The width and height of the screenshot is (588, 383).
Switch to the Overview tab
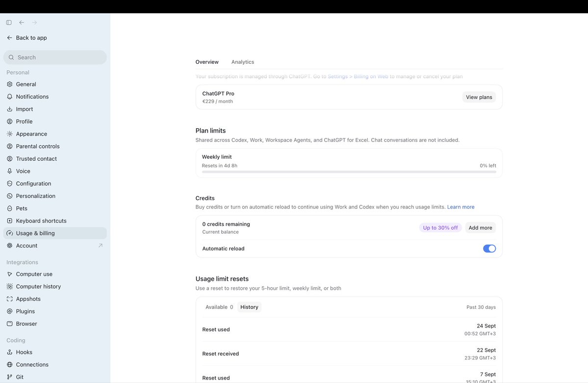click(207, 62)
